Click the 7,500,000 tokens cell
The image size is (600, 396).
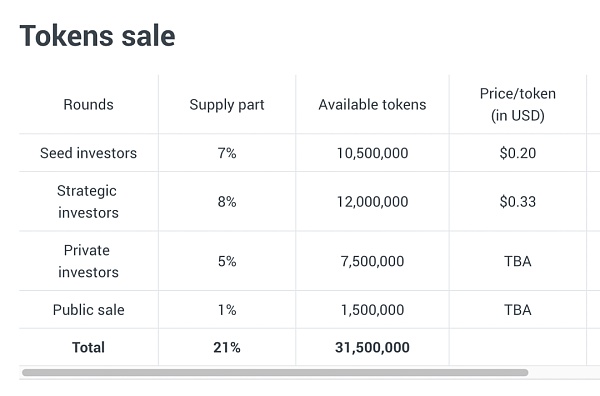tap(372, 261)
